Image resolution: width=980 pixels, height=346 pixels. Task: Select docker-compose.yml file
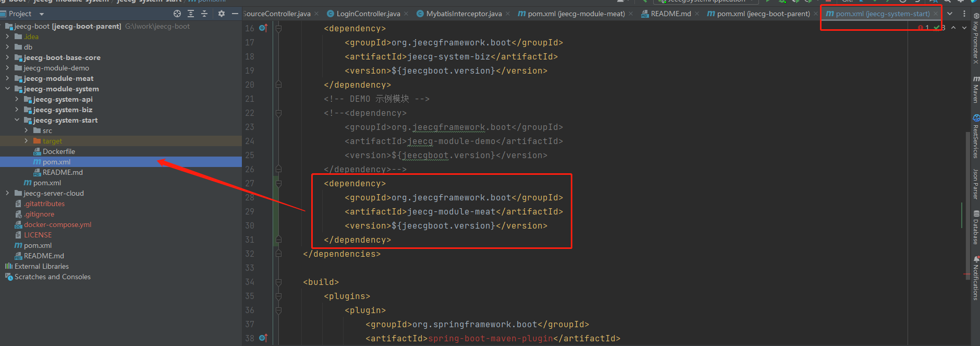tap(53, 224)
